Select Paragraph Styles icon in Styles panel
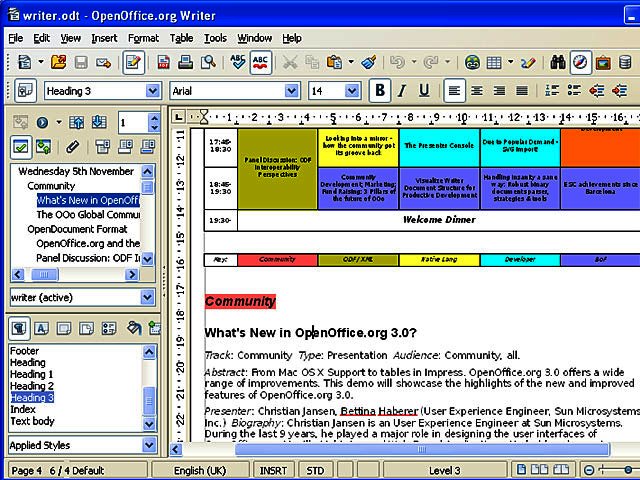Viewport: 640px width, 480px height. pos(18,328)
